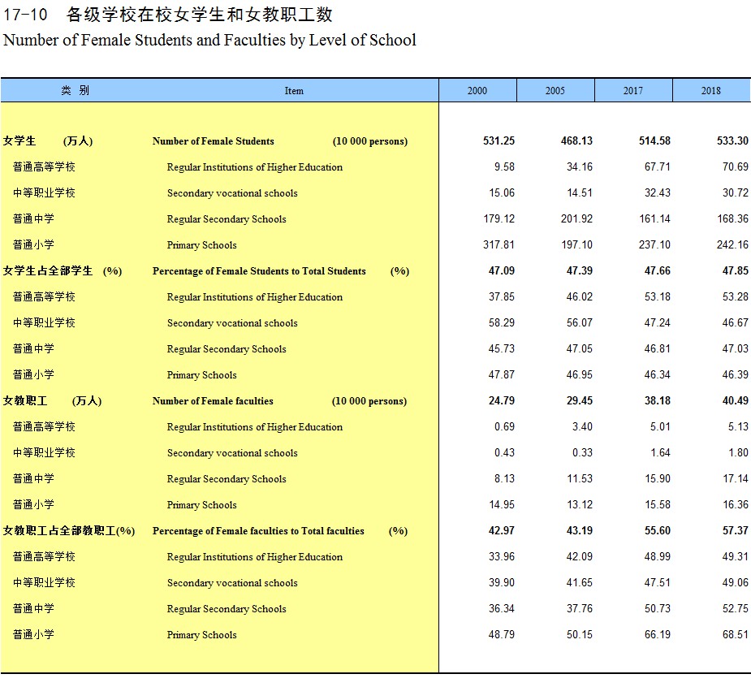
Task: Click the value 201.92
Action: pyautogui.click(x=576, y=219)
